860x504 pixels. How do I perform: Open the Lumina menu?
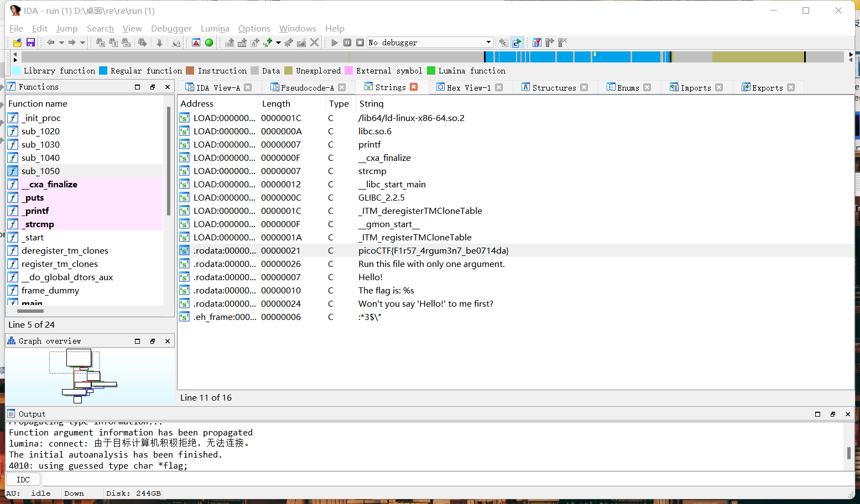pos(215,28)
